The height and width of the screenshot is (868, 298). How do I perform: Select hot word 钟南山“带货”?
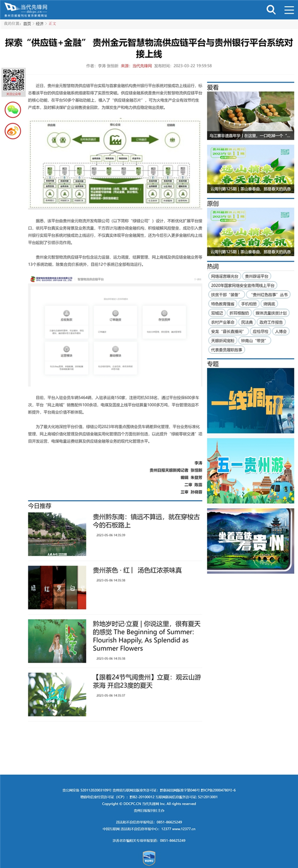[x=255, y=340]
